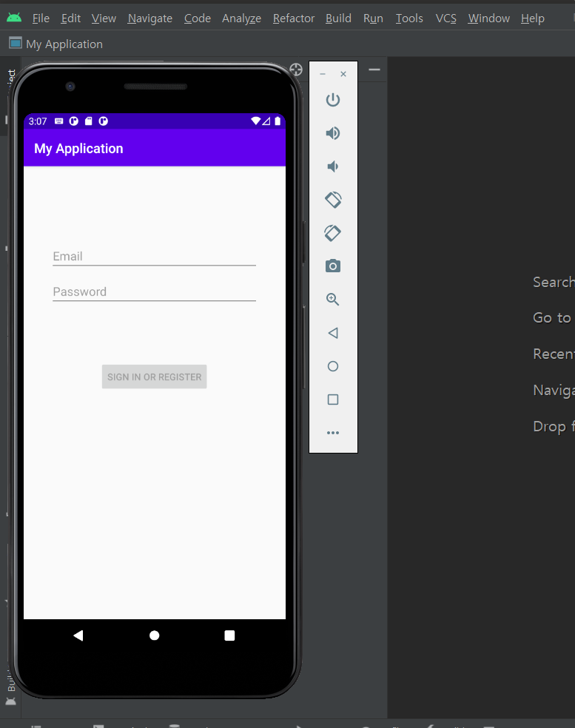Screen dimensions: 575x728
Task: Open the Edit menu
Action: 70,18
